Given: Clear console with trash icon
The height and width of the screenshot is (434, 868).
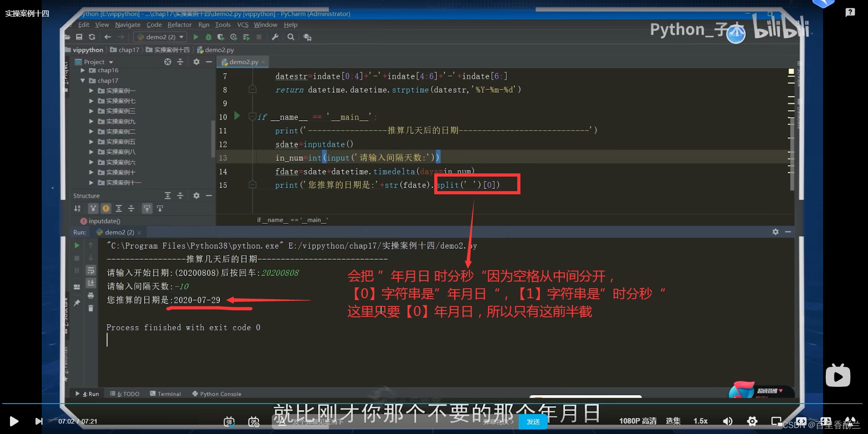Looking at the screenshot, I should pyautogui.click(x=91, y=308).
